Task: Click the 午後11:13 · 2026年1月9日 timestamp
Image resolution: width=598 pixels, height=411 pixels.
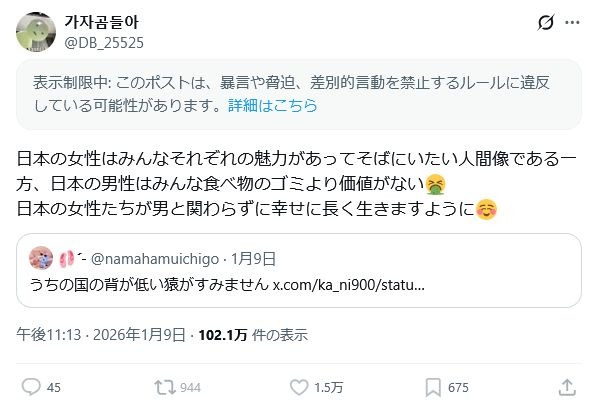Action: 101,335
